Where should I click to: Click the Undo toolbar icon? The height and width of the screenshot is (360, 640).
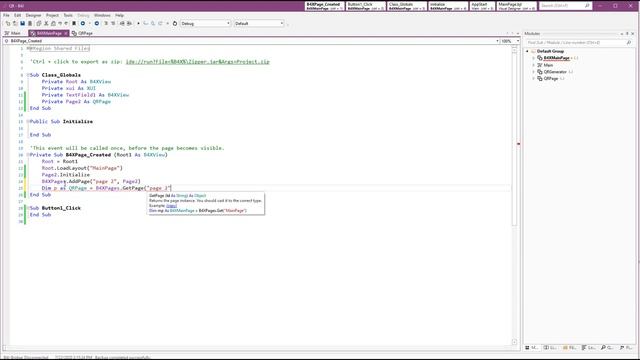[x=60, y=24]
